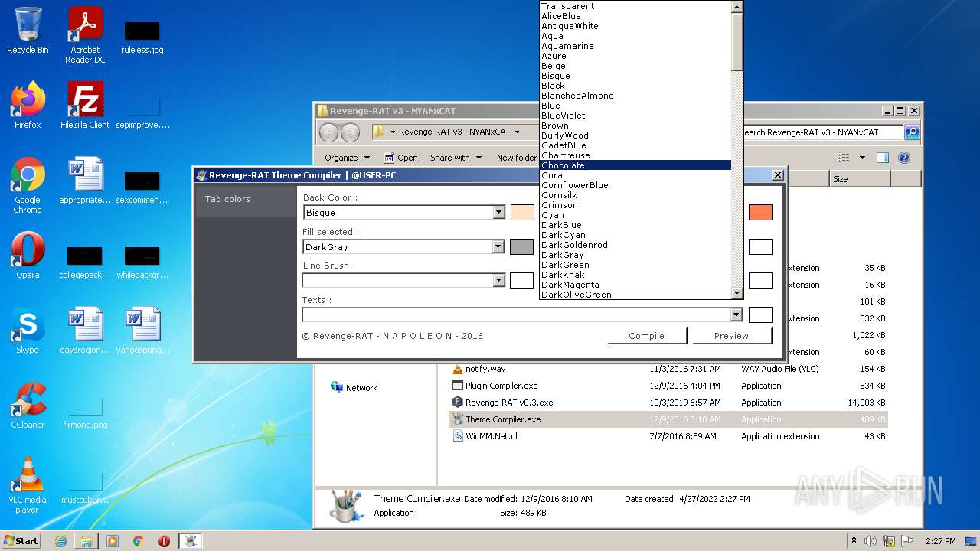980x551 pixels.
Task: Click the color list scroll-down arrow
Action: (737, 293)
